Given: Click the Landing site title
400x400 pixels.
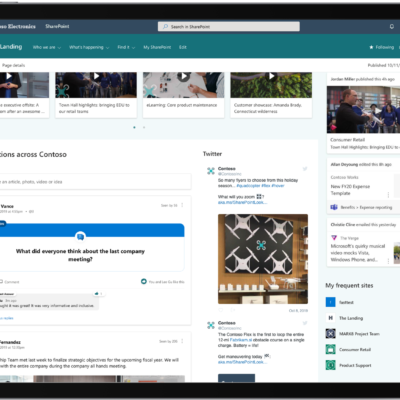Looking at the screenshot, I should pyautogui.click(x=11, y=47).
